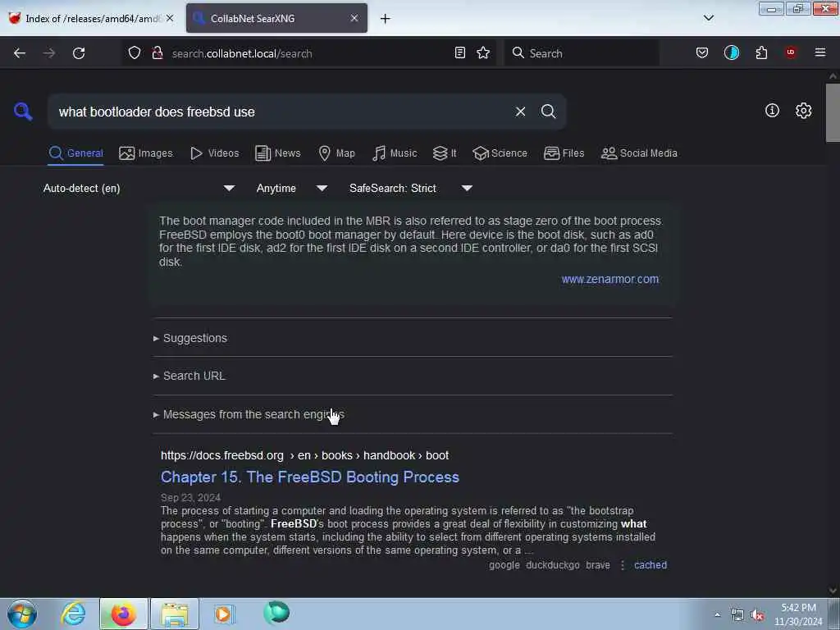Screen dimensions: 840x630
Task: Close the Index of /releases tab
Action: [170, 18]
